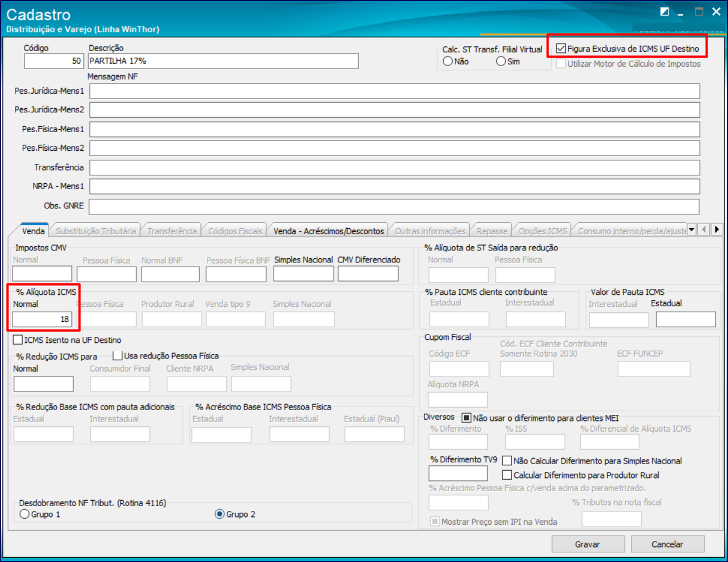Viewport: 728px width, 562px height.
Task: Toggle Não usar o diferimento para clientes MEI
Action: coord(466,418)
